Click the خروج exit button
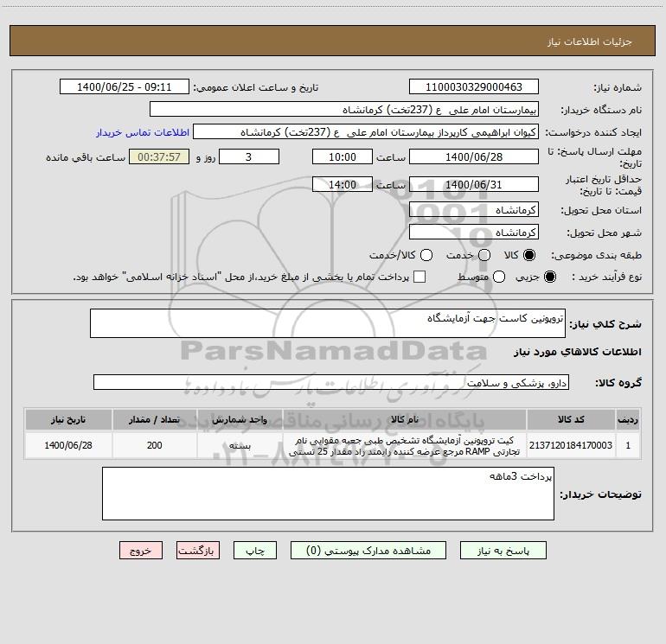The height and width of the screenshot is (644, 666). tap(141, 551)
